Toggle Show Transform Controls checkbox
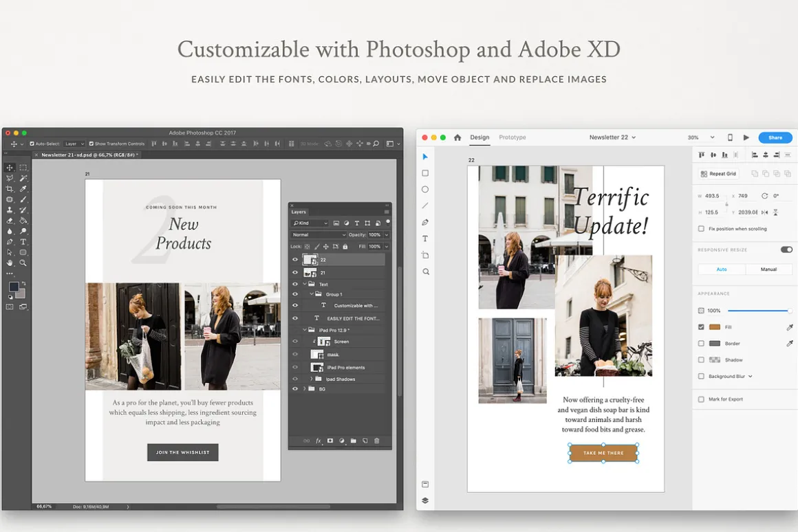Screen dimensions: 798x532 (x=91, y=144)
